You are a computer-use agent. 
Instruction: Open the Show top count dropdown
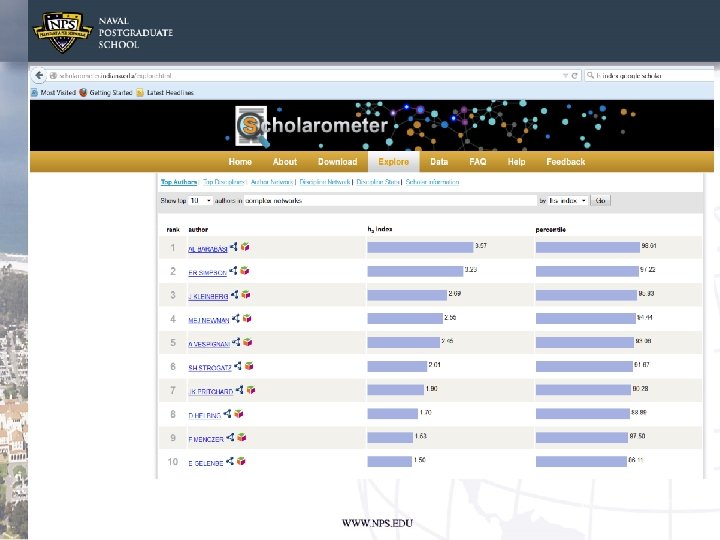[x=201, y=201]
